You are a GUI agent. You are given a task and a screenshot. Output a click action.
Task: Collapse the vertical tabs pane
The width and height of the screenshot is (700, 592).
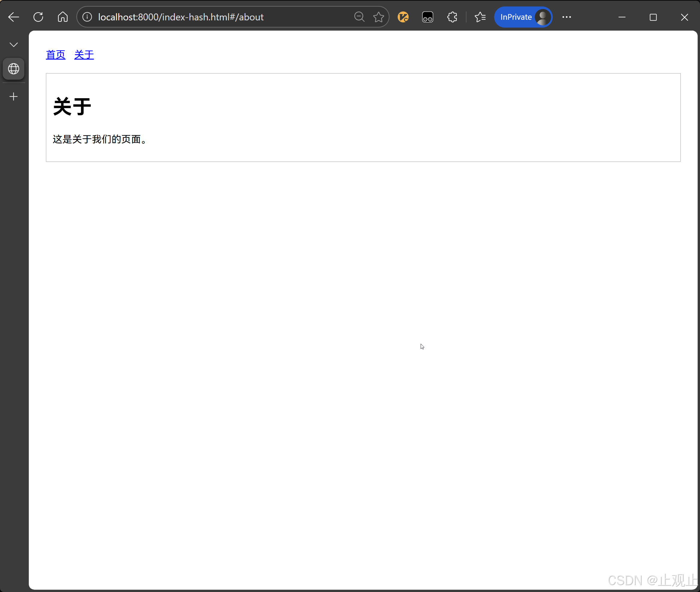[13, 44]
